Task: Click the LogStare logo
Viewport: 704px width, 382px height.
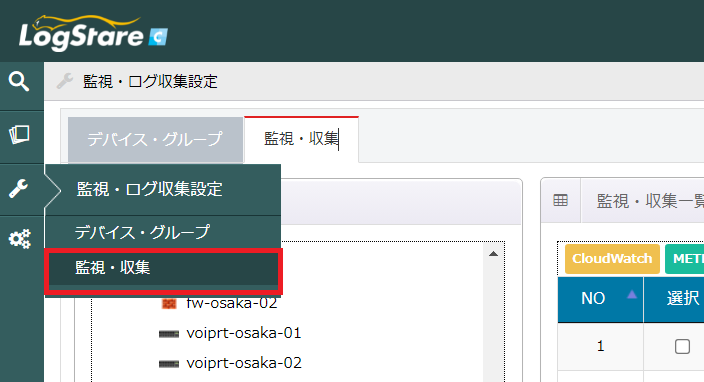Action: point(93,33)
